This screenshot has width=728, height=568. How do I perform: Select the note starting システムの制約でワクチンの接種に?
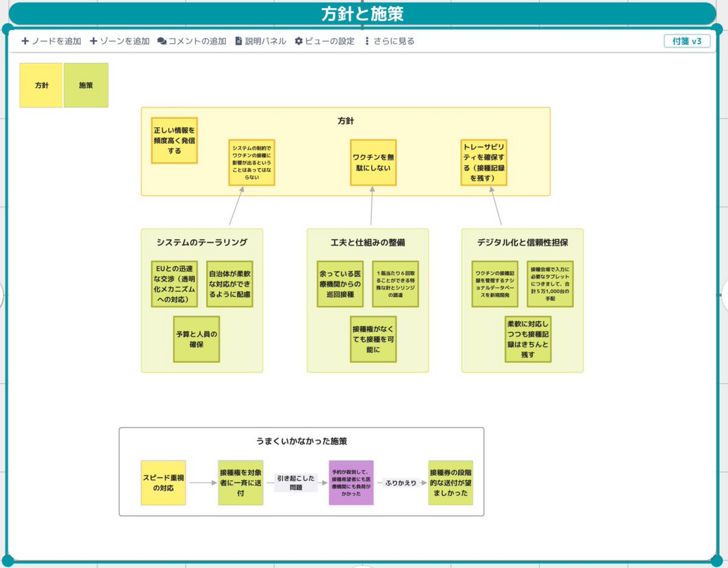pos(251,162)
